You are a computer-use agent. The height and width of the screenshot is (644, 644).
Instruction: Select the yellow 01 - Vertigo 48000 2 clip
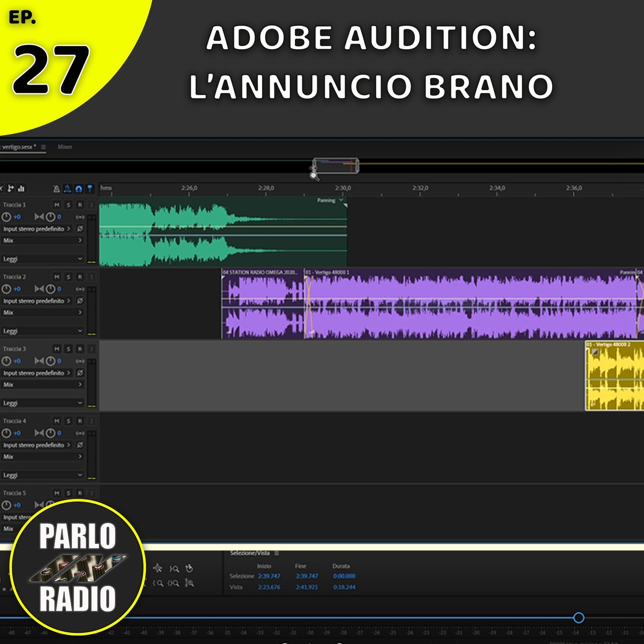click(x=615, y=376)
